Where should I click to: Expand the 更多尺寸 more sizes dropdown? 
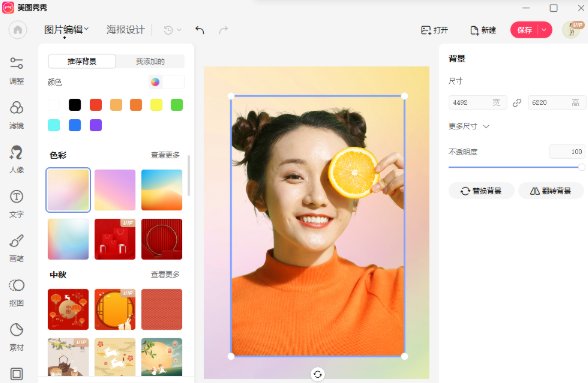[x=469, y=126]
